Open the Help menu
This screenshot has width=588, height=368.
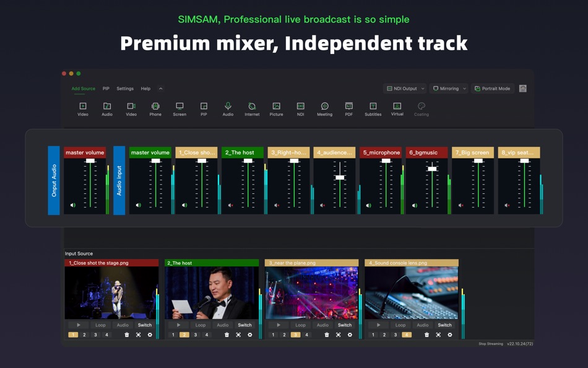pyautogui.click(x=145, y=89)
